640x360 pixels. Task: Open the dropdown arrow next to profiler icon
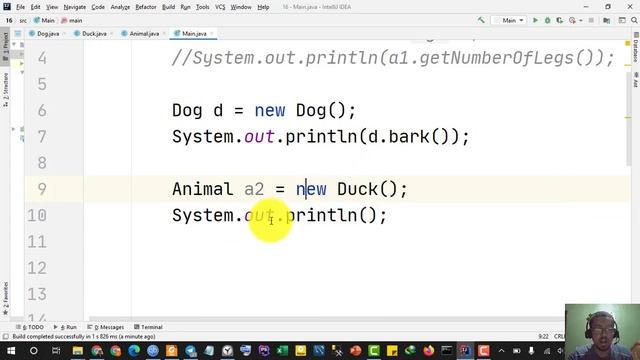(580, 20)
